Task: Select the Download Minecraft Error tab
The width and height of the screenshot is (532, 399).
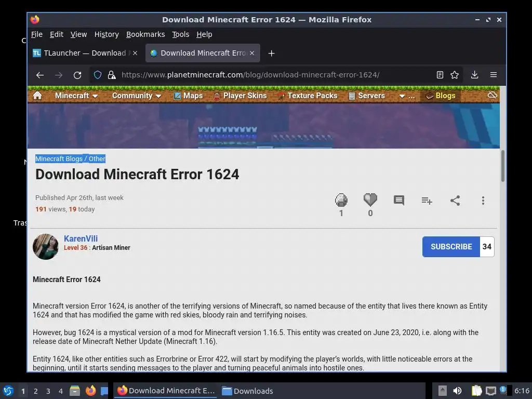Action: pos(203,53)
